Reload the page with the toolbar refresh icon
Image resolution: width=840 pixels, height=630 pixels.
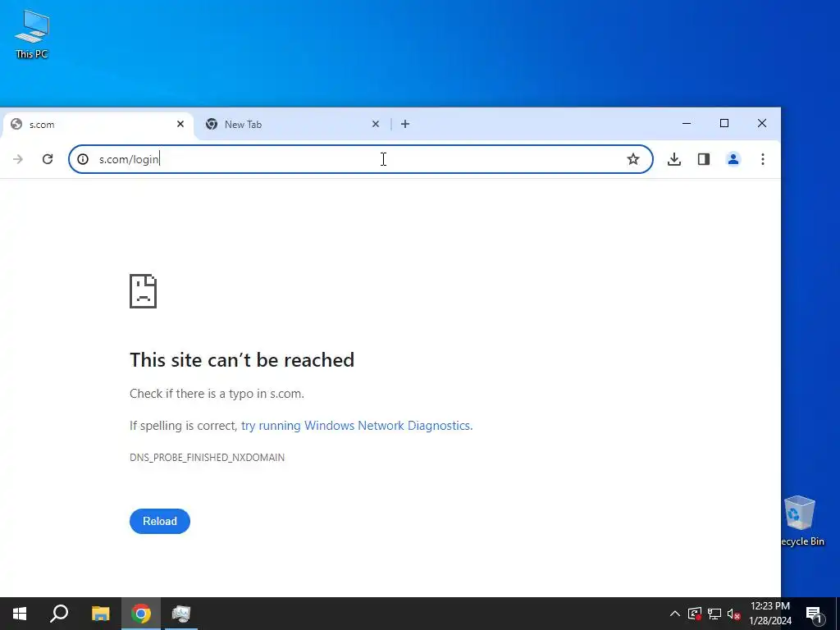48,159
